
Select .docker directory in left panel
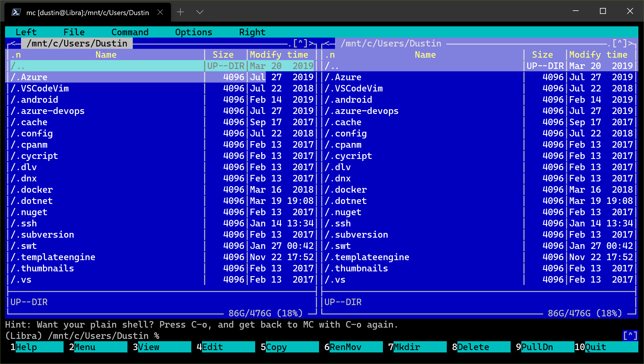[x=37, y=190]
